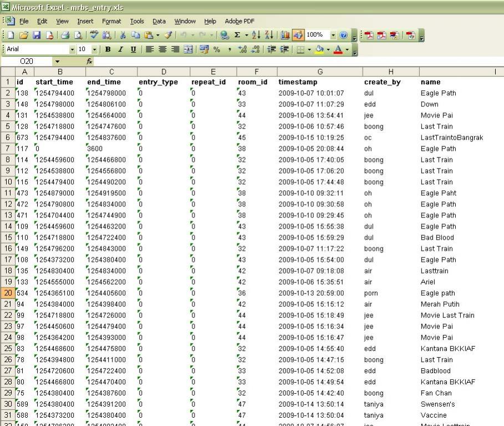Open the Arial font name dropdown
This screenshot has height=426, width=504.
tap(72, 49)
